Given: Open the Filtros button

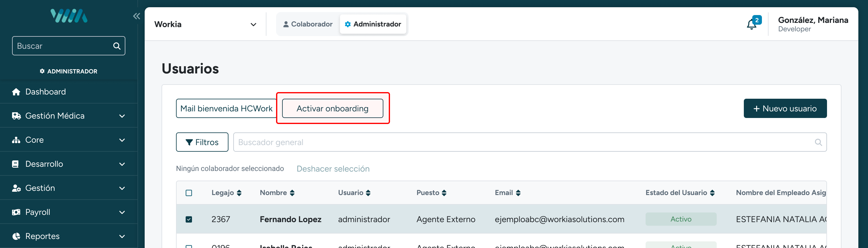Looking at the screenshot, I should pyautogui.click(x=202, y=142).
